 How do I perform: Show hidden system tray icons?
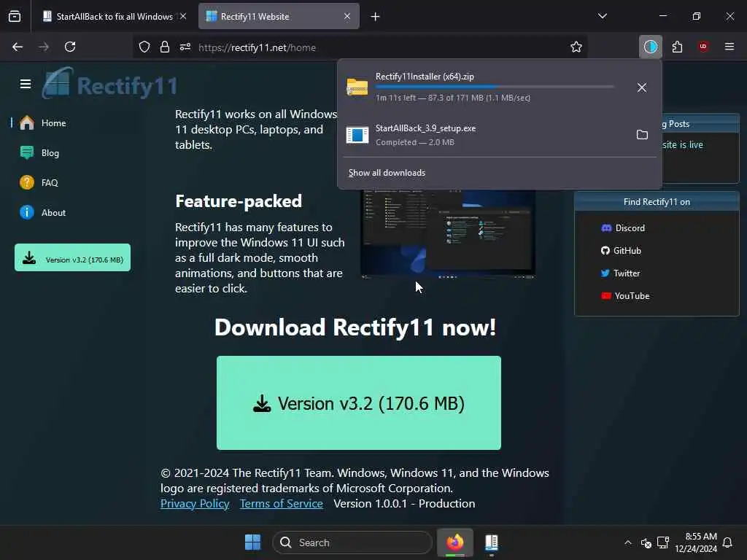tap(628, 542)
